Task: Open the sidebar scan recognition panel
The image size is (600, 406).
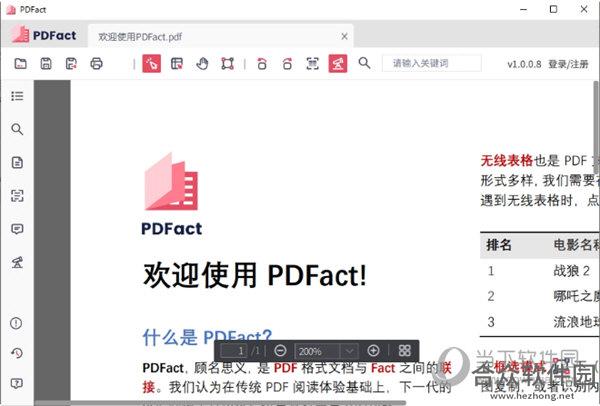Action: tap(17, 196)
